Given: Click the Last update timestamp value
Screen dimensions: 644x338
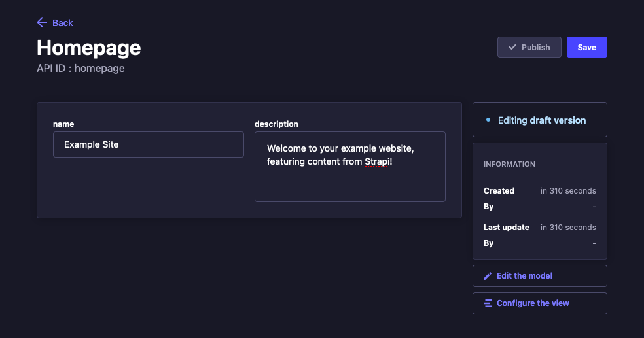Looking at the screenshot, I should click(568, 228).
